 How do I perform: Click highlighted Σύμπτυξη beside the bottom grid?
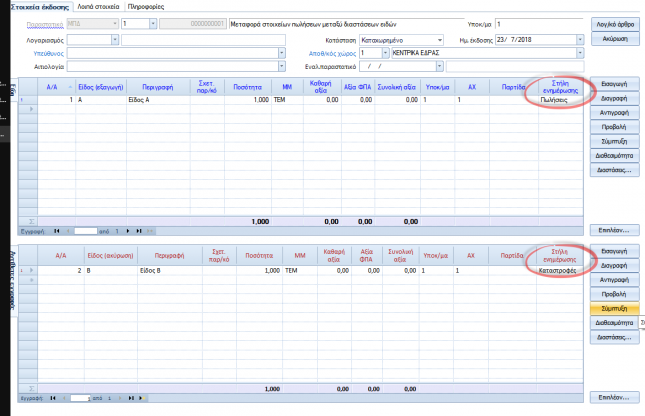click(x=614, y=309)
